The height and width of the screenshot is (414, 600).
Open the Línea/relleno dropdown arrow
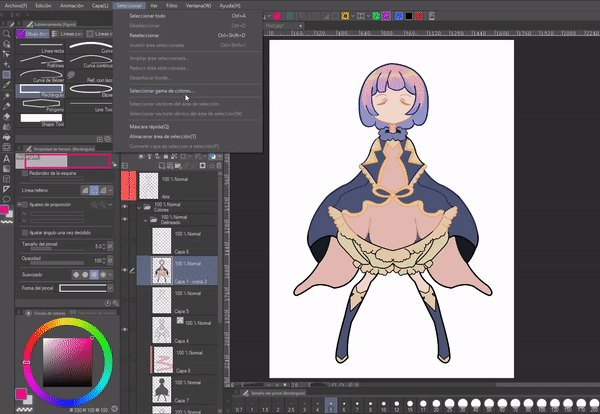111,190
